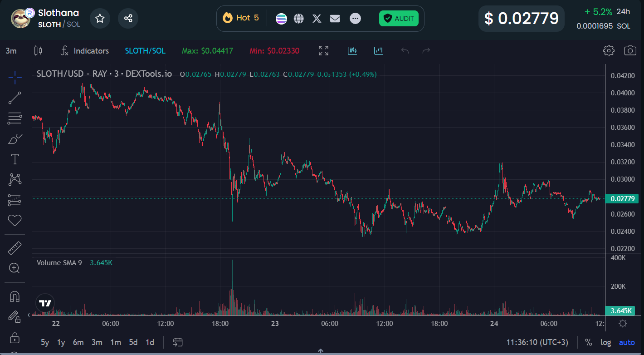
Task: Click the TradingView logo badge
Action: point(45,303)
